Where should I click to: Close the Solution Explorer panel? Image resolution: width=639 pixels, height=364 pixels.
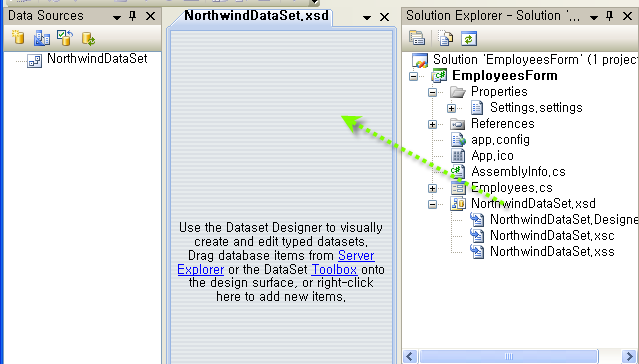(x=628, y=16)
